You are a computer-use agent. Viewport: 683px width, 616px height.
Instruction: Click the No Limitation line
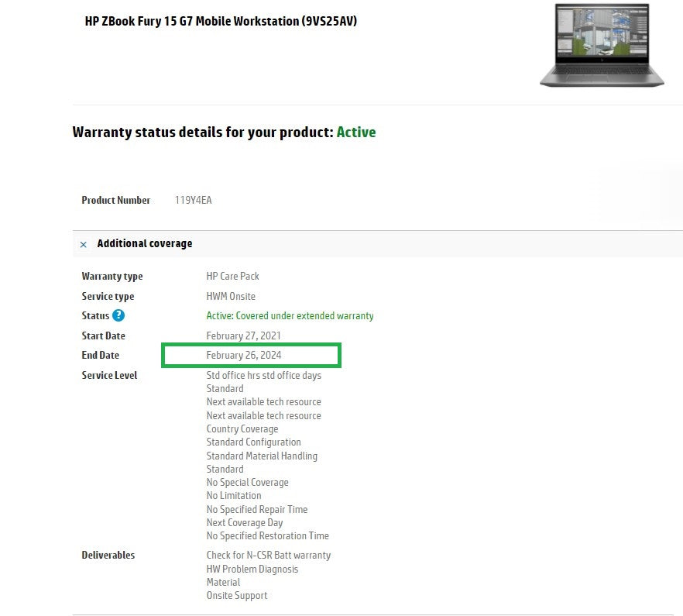coord(234,496)
